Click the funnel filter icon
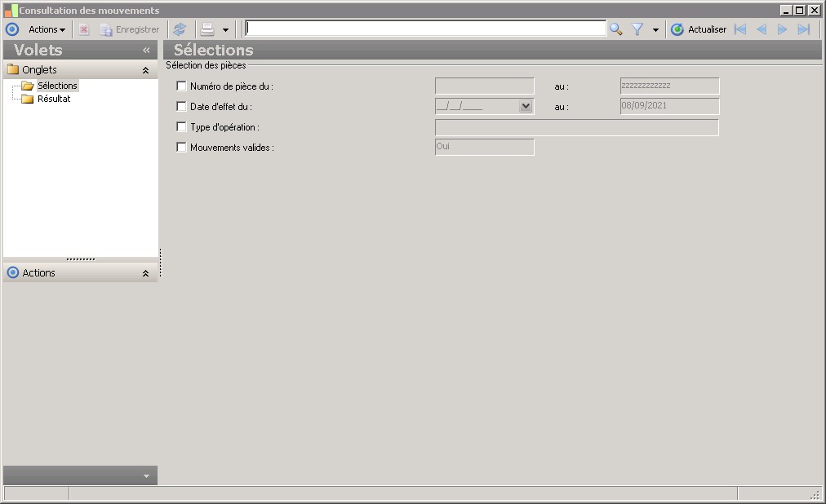The width and height of the screenshot is (826, 504). tap(637, 29)
